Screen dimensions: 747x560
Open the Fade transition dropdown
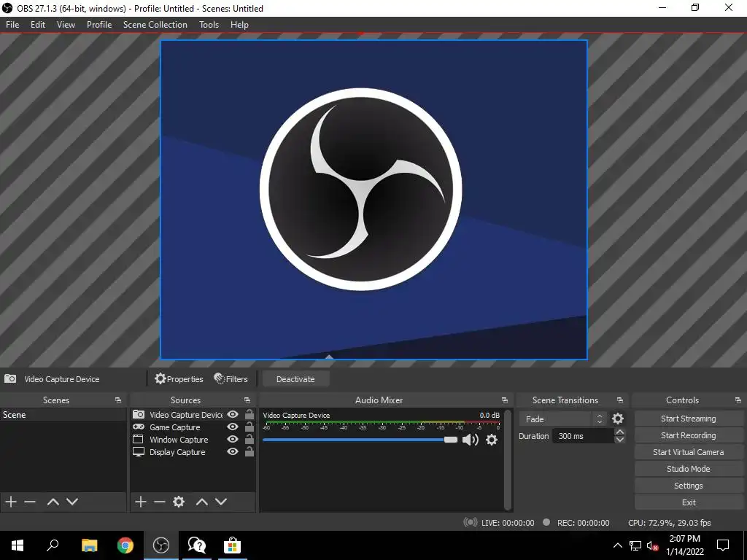pos(562,419)
